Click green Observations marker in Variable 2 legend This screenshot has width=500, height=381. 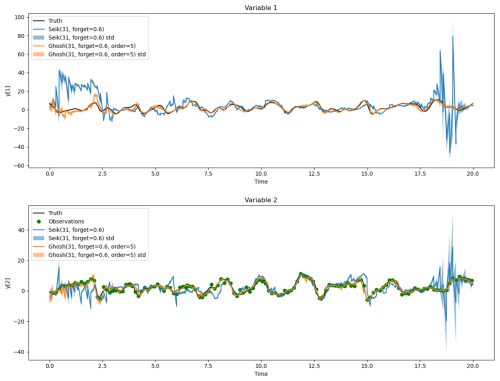(39, 221)
